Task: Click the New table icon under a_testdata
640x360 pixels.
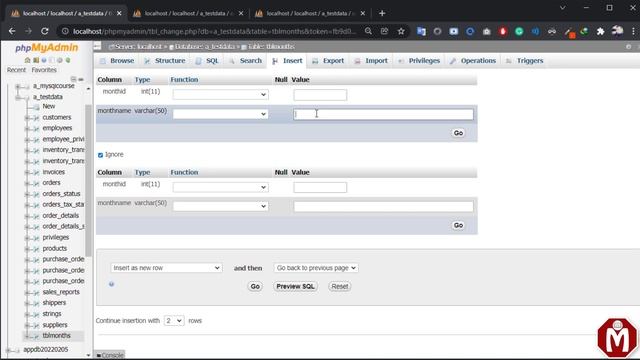Action: (x=36, y=107)
